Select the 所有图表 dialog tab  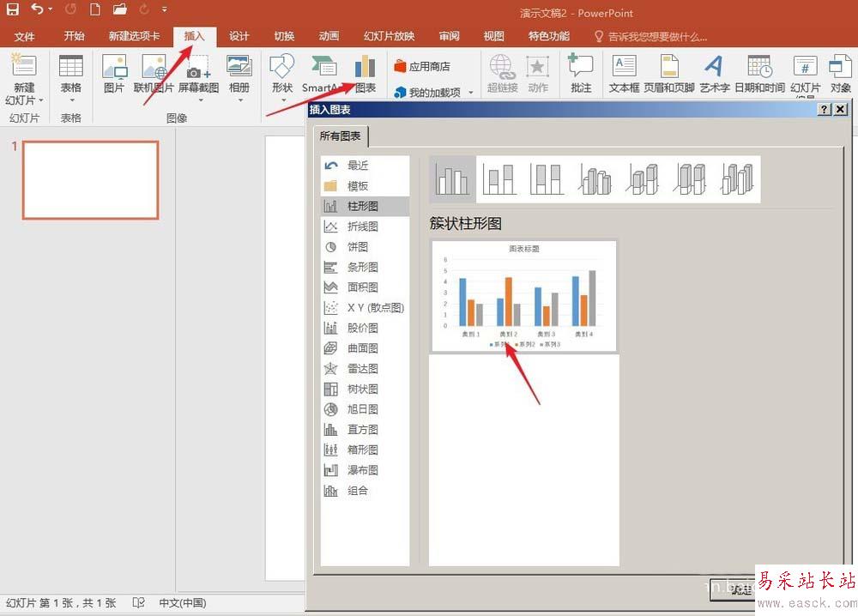pos(341,136)
